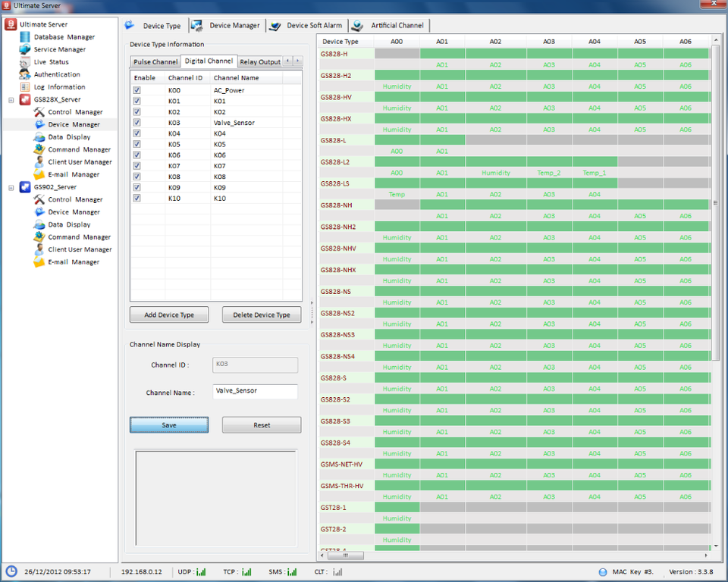Open E-mail Manager under GS902_Server
Viewport: 728px width, 582px height.
(39, 262)
